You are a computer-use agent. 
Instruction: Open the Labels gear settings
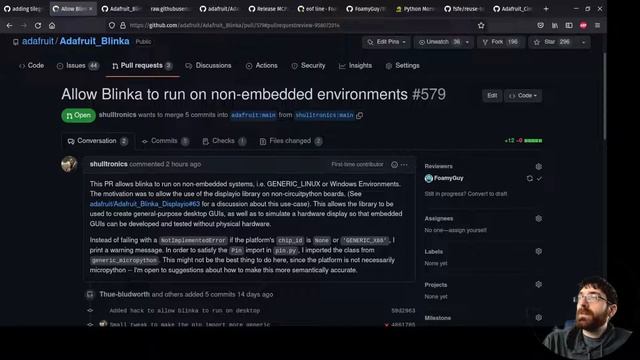pos(538,251)
